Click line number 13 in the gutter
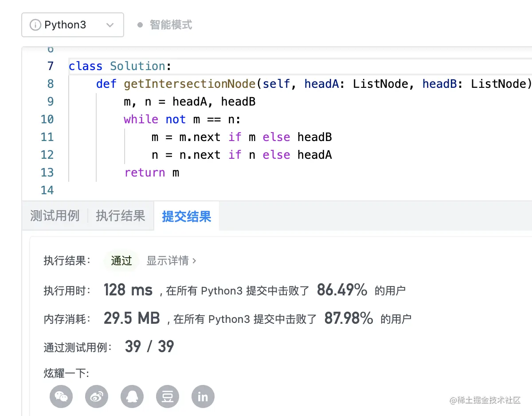The width and height of the screenshot is (532, 416). [x=47, y=173]
